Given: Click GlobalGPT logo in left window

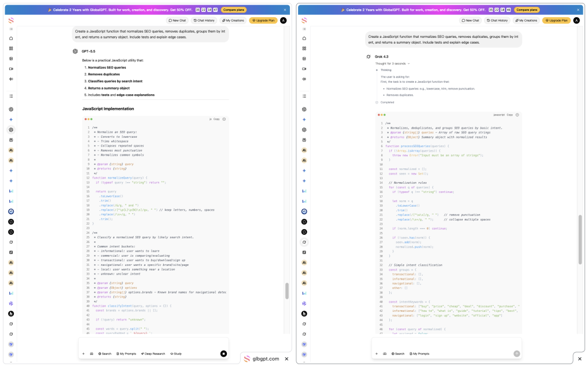Looking at the screenshot, I should (11, 20).
